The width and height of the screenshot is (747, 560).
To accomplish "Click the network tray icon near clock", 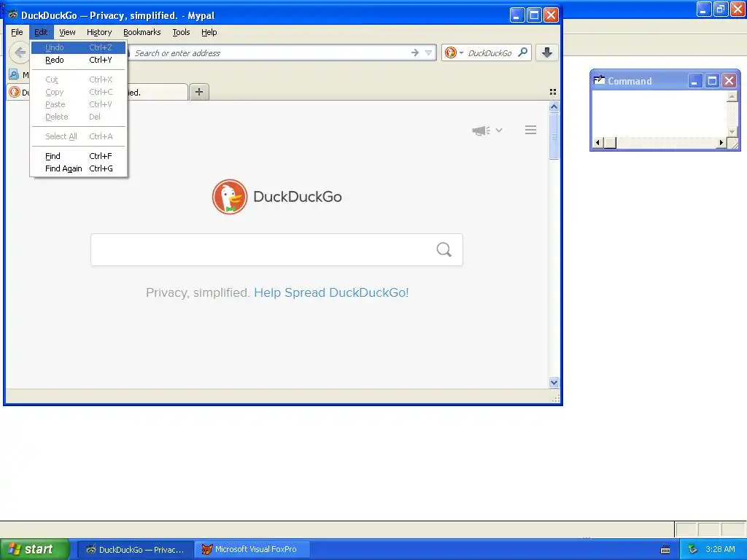I will tap(692, 550).
